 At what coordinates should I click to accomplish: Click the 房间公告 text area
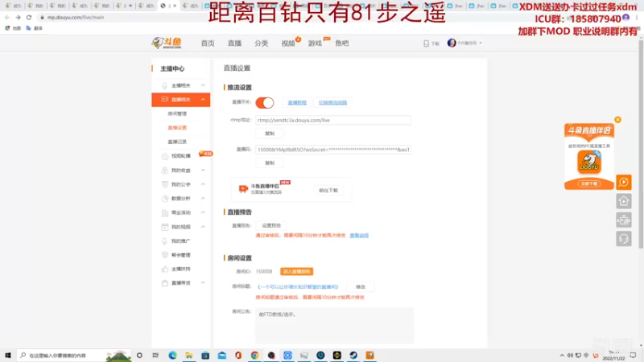pyautogui.click(x=334, y=325)
